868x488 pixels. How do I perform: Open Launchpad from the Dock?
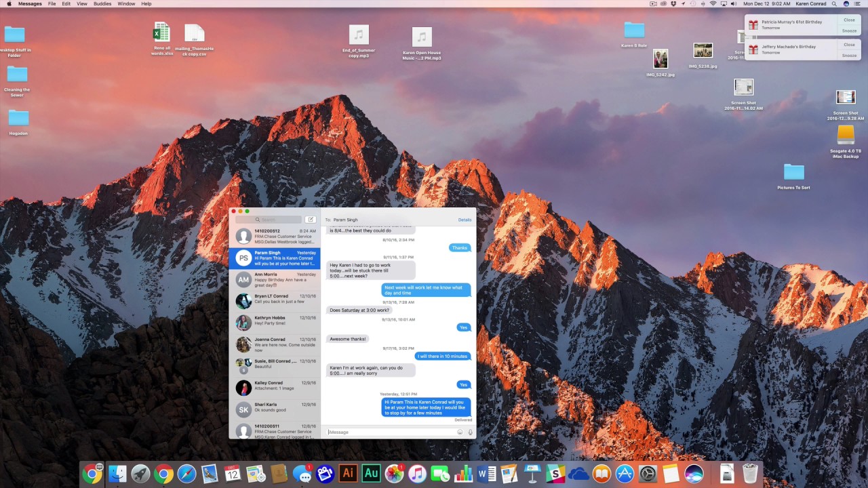point(140,474)
